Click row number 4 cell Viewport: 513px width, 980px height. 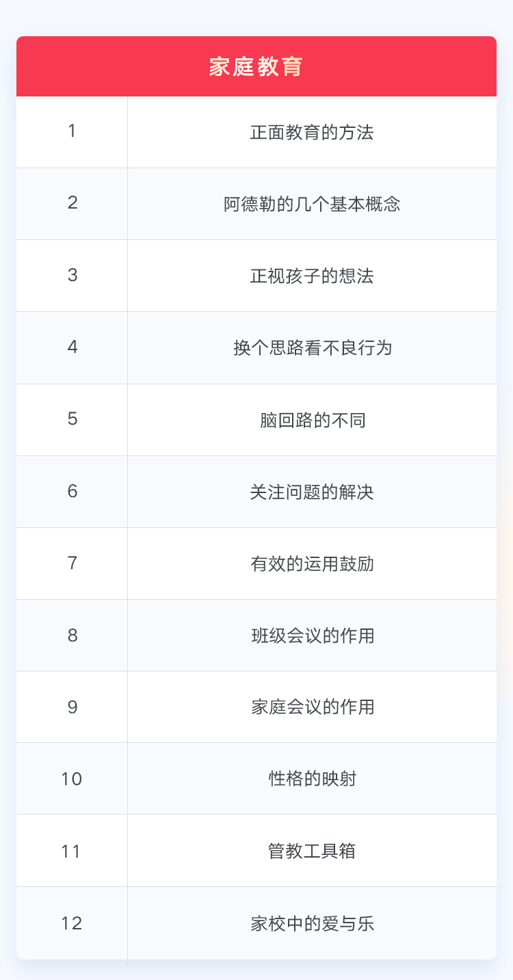click(x=72, y=347)
